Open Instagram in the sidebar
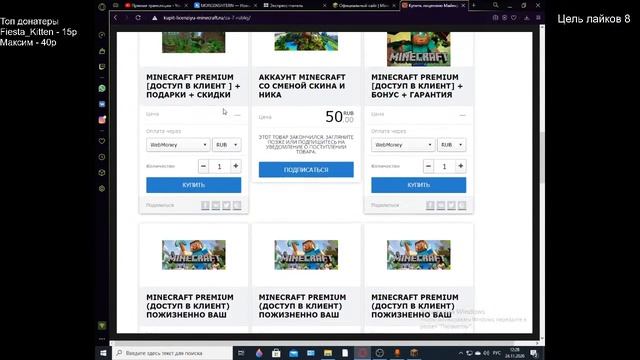Screen dimensions: 640x360 pos(102,120)
